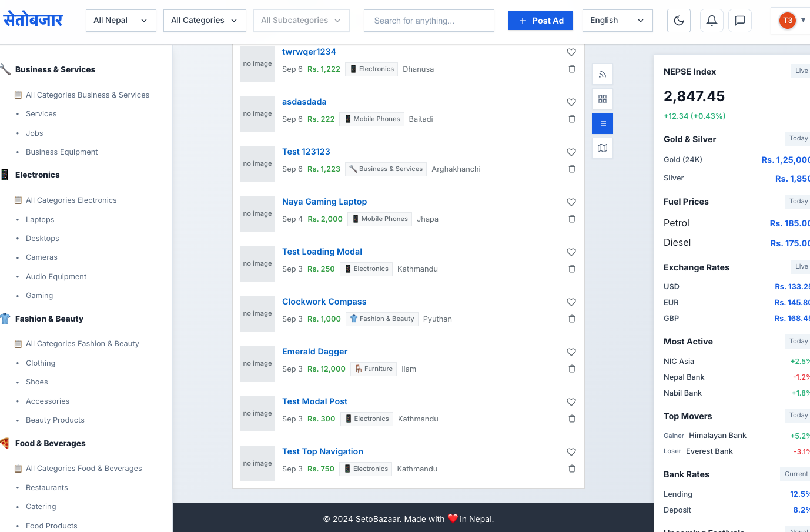The width and height of the screenshot is (810, 532).
Task: Open the Test Loading Modal listing
Action: tap(322, 252)
